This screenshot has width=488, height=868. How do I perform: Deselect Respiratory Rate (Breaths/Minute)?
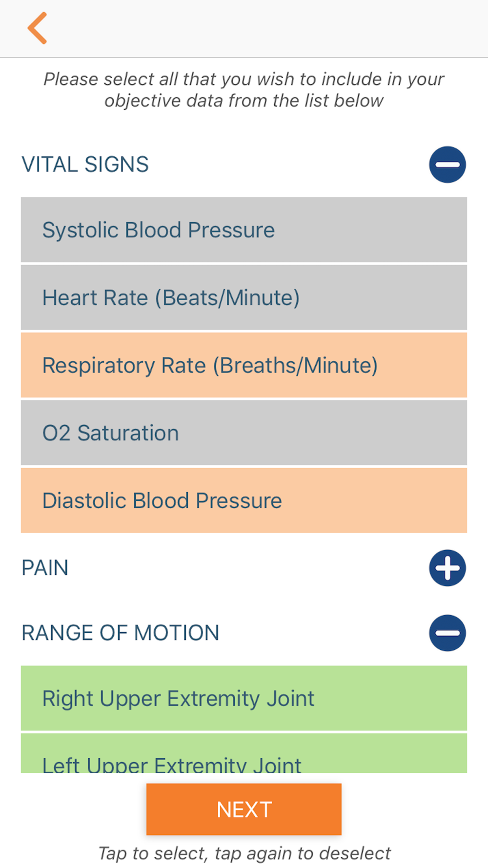pyautogui.click(x=244, y=365)
